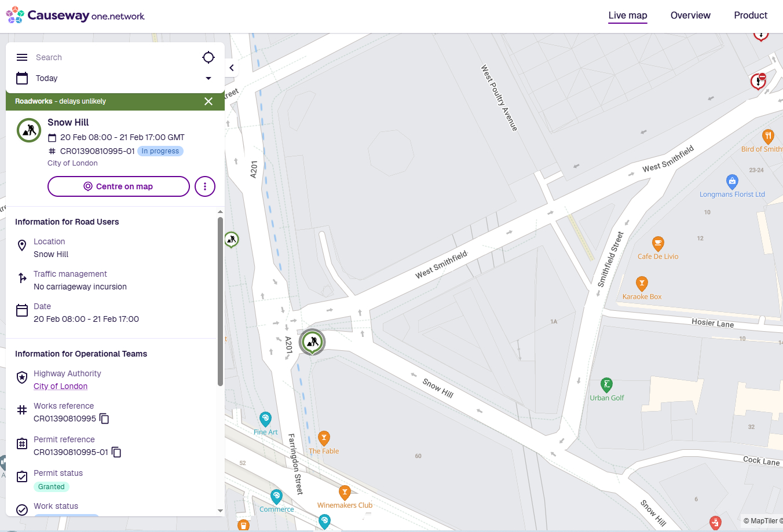Expand the Today date dropdown

tap(208, 78)
